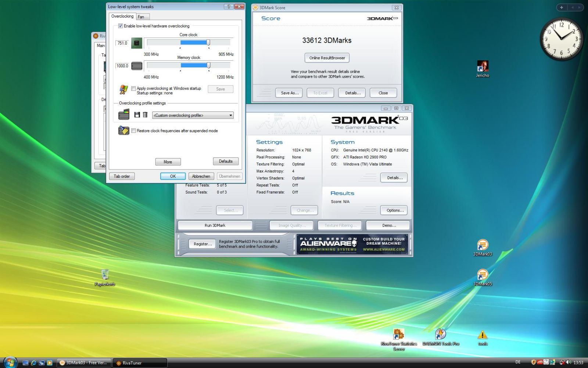This screenshot has height=368, width=588.
Task: Click the help question mark button
Action: point(228,7)
